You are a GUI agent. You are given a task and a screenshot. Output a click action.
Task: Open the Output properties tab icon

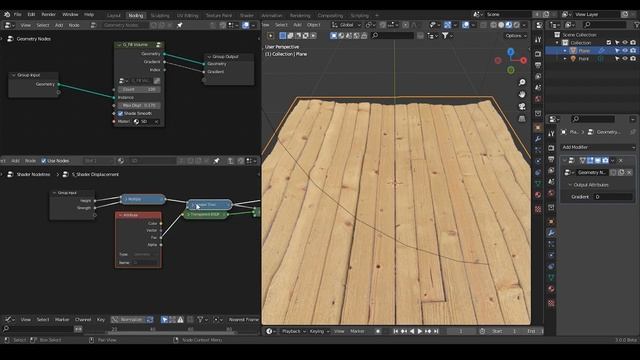coord(551,159)
